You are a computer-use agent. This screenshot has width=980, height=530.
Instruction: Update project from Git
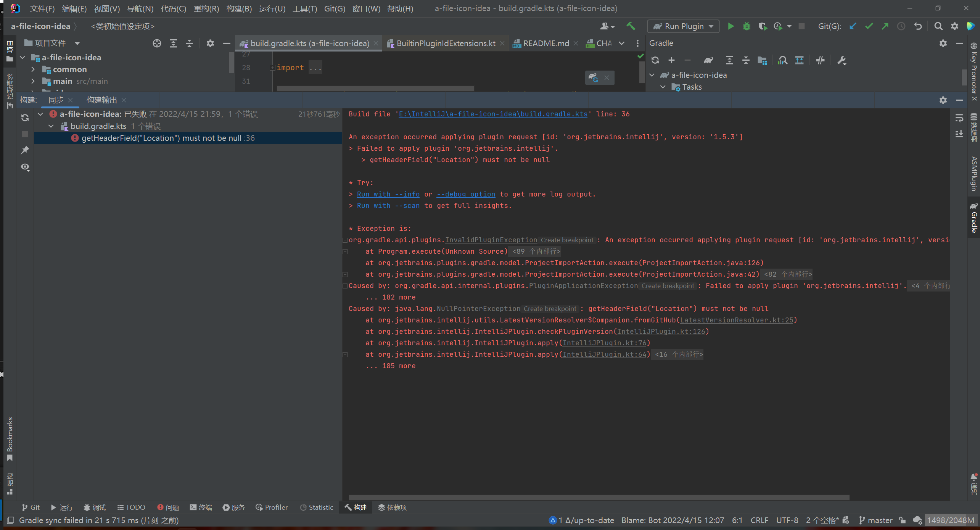coord(853,26)
